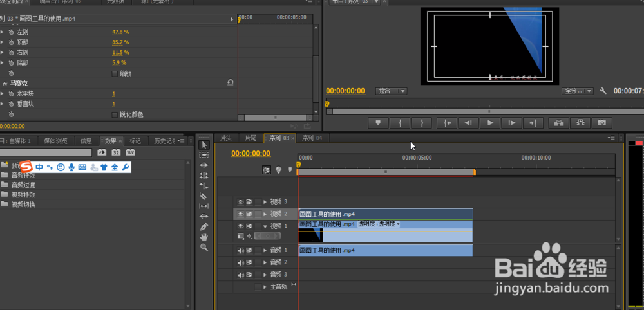This screenshot has width=644, height=310.
Task: Go to In point
Action: coord(447,123)
